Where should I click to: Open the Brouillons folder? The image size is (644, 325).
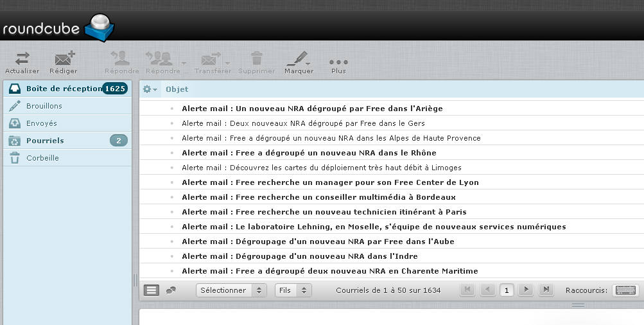pyautogui.click(x=67, y=106)
